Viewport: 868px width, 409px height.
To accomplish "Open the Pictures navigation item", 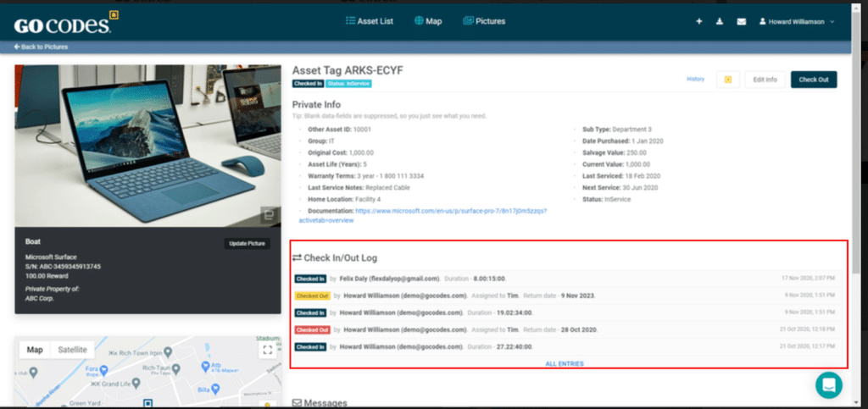I will point(484,21).
